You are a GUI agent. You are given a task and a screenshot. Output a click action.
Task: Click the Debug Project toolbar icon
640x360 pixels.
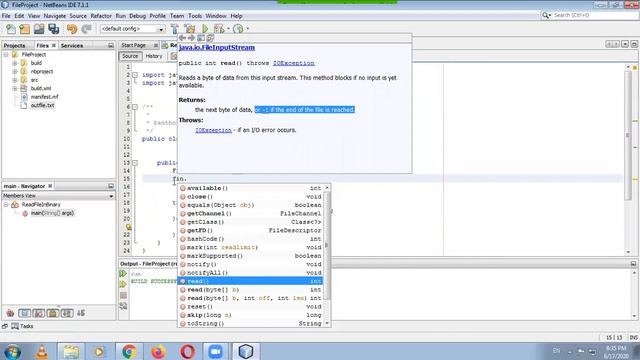[x=219, y=29]
